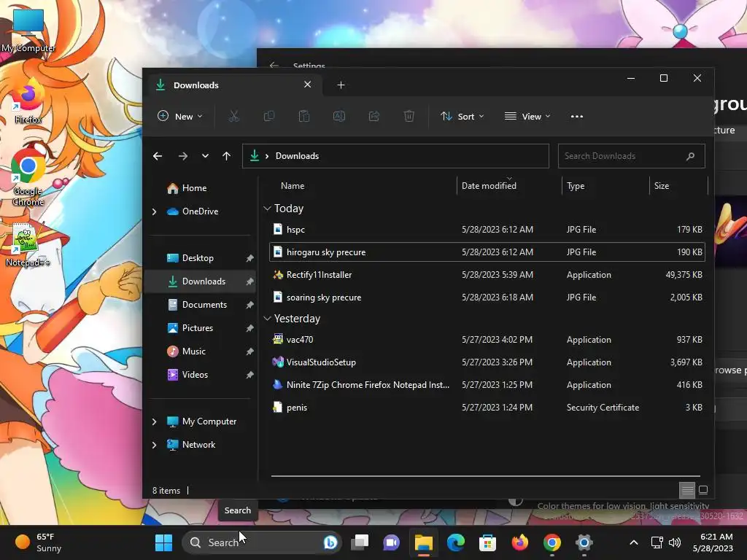Select Pictures in the navigation pane
Screen dimensions: 747x560
[201, 328]
